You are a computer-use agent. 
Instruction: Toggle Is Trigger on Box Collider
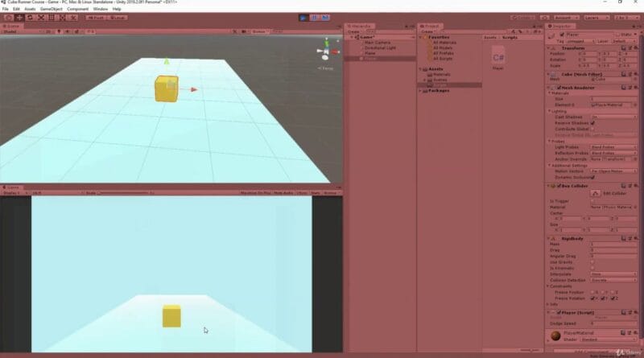[x=593, y=202]
